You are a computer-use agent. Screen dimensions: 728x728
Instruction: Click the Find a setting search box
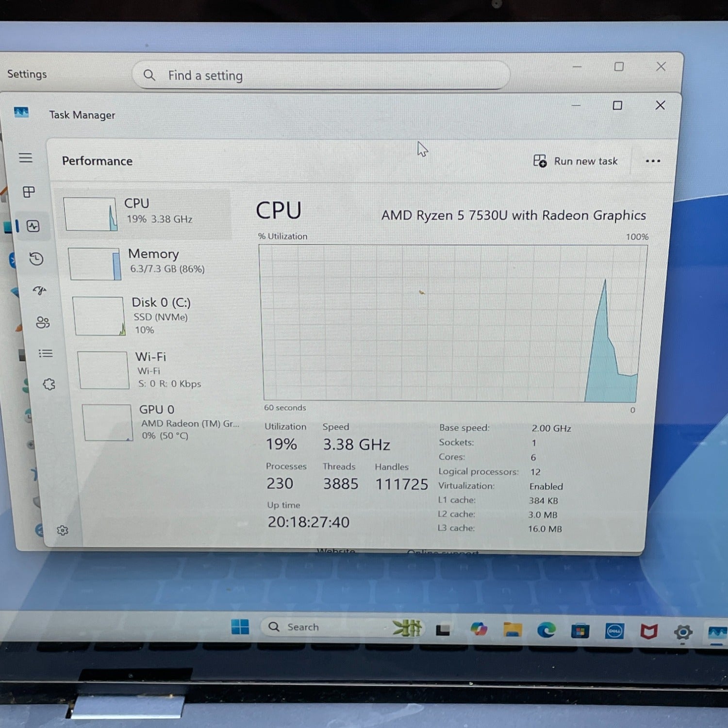tap(321, 75)
